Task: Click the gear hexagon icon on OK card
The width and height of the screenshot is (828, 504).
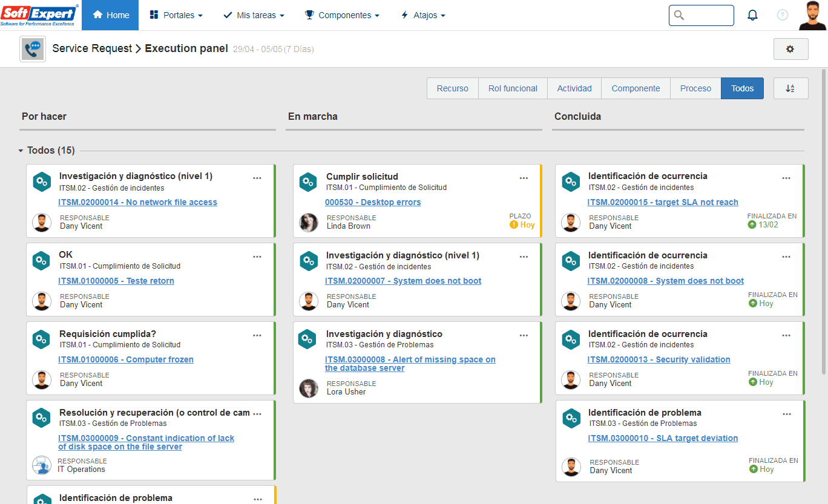Action: click(x=41, y=261)
